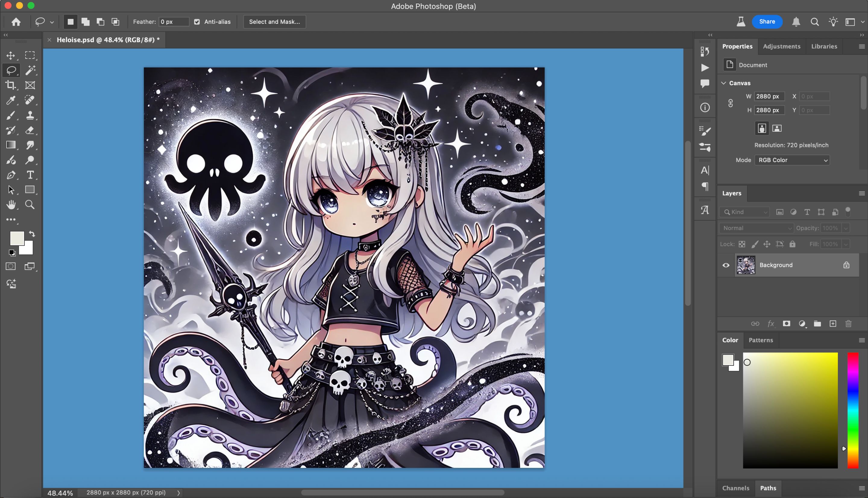Toggle Intersect with selection mode
Screen dimensions: 868x498
tap(116, 22)
